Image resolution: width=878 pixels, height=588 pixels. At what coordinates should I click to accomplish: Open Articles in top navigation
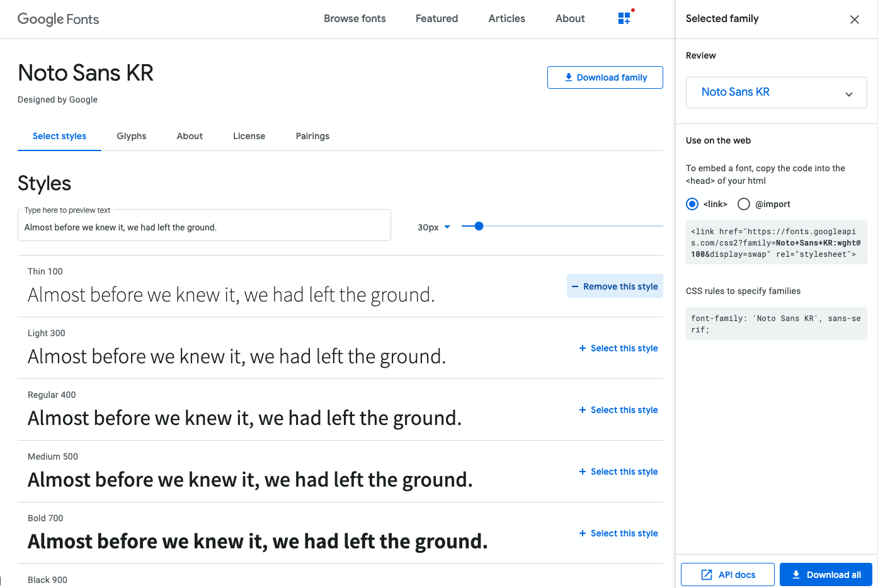(506, 19)
